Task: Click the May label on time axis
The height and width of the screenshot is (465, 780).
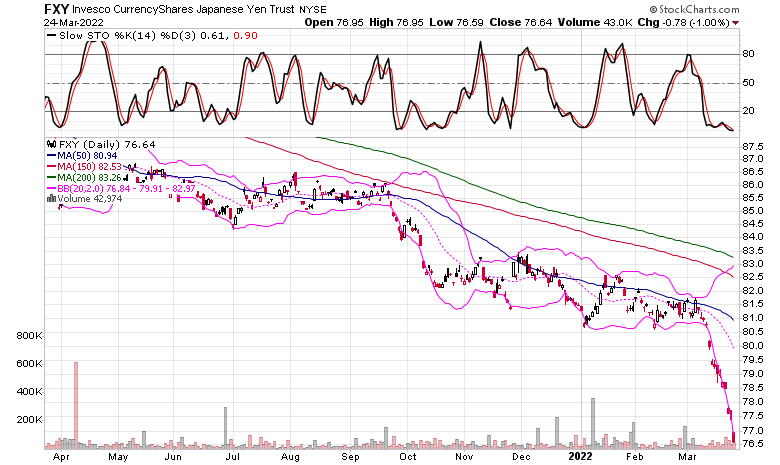Action: coord(118,457)
